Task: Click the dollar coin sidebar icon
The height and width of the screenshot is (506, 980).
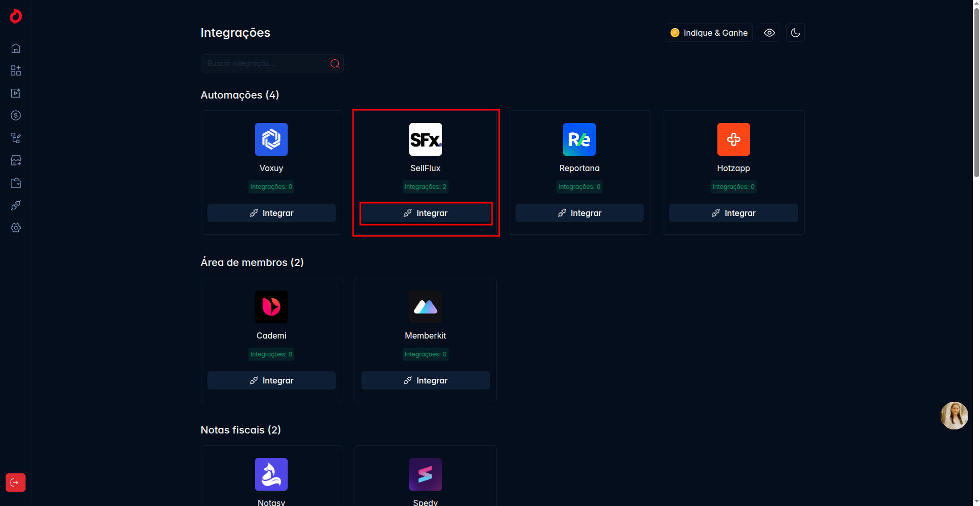Action: click(x=16, y=115)
